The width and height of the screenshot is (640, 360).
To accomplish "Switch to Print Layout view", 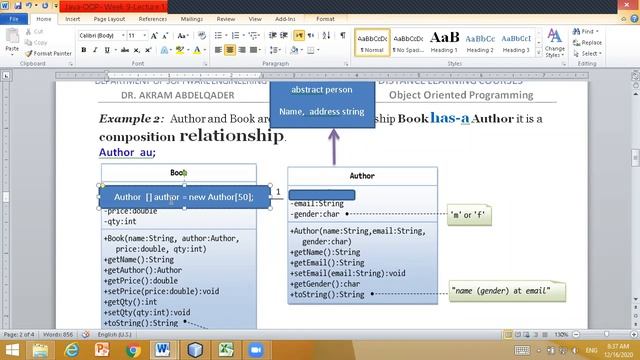I will (508, 335).
